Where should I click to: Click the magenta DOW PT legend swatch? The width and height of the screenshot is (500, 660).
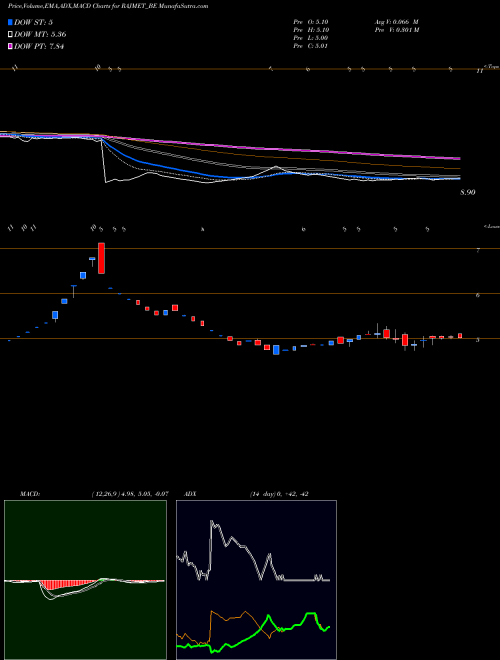pos(10,46)
